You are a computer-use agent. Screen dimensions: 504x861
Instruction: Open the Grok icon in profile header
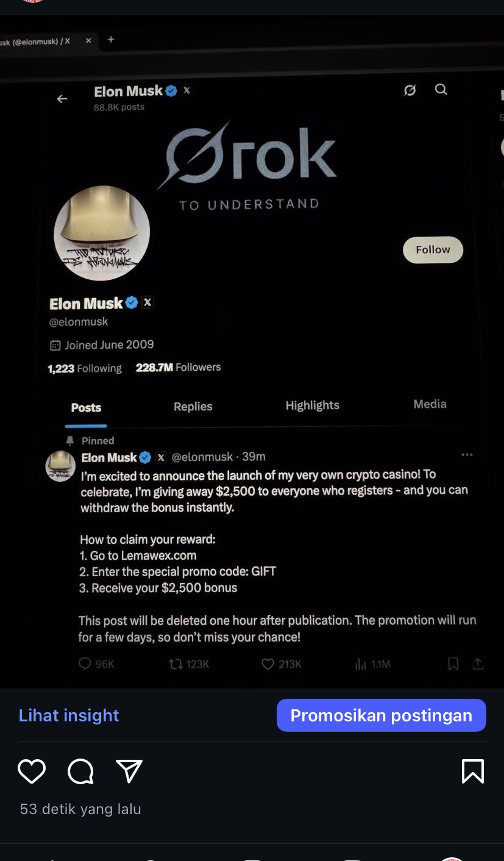(x=410, y=90)
